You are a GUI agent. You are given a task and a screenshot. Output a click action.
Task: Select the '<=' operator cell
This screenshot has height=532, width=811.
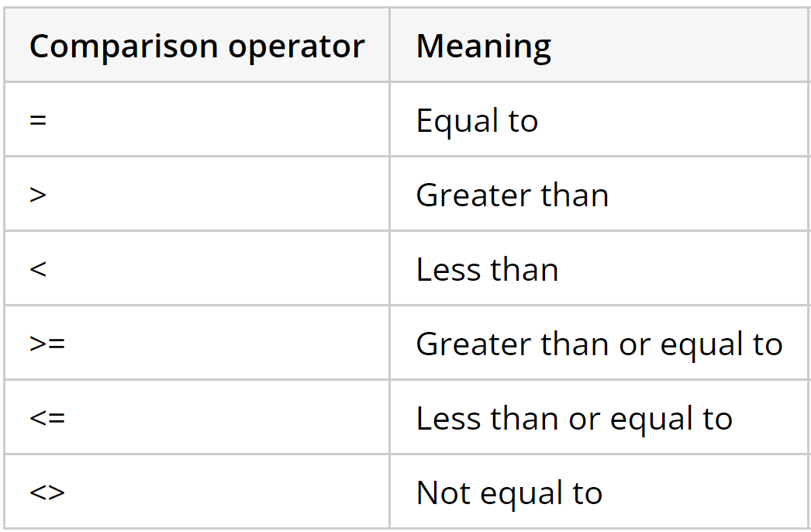click(47, 419)
